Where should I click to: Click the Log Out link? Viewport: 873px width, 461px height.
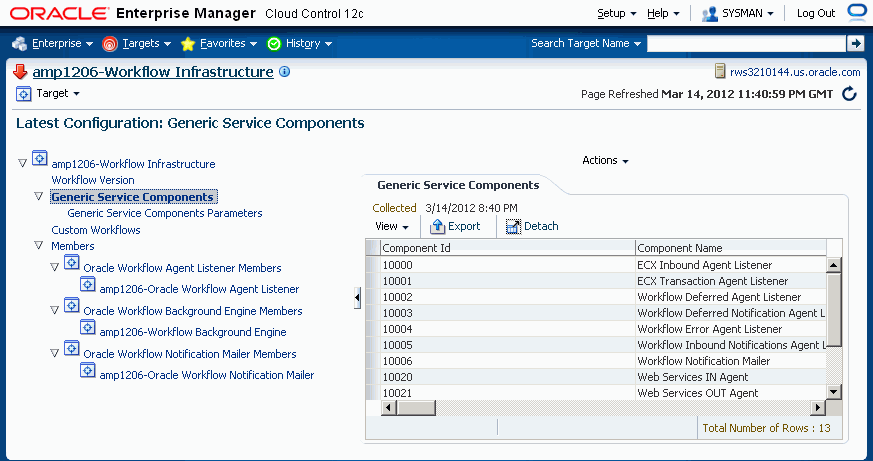click(816, 13)
